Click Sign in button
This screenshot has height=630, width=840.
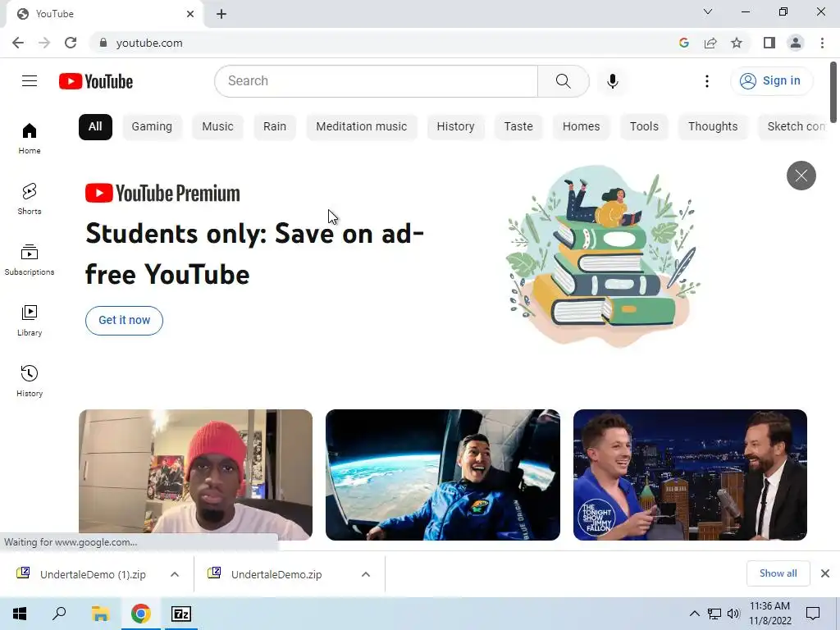click(771, 81)
